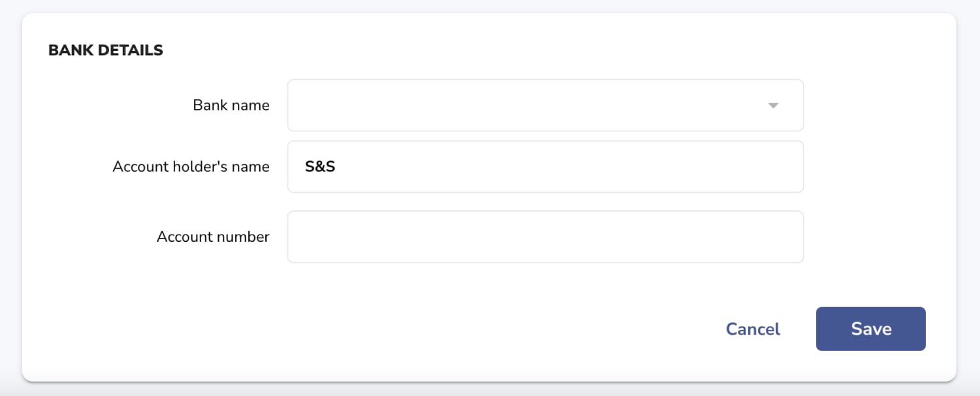Click the gray caret in Bank name field
Viewport: 980px width, 396px height.
[773, 106]
